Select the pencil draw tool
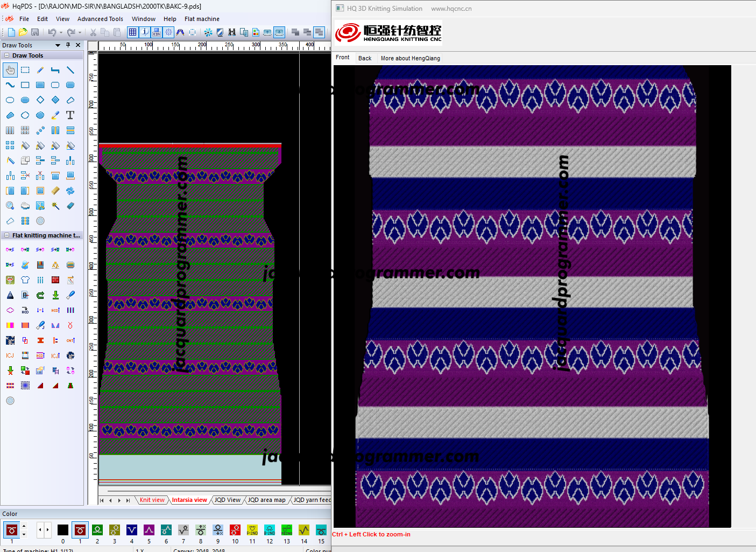Screen dimensions: 756x552 point(40,70)
